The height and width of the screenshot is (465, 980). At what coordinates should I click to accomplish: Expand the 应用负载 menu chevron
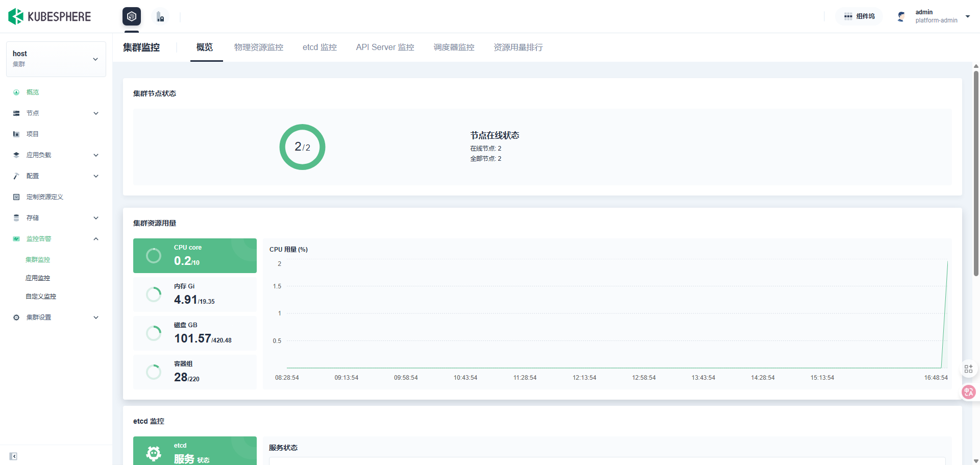pyautogui.click(x=96, y=155)
